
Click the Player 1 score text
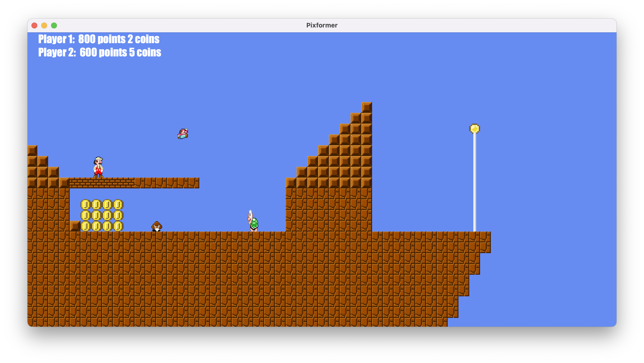(x=99, y=39)
